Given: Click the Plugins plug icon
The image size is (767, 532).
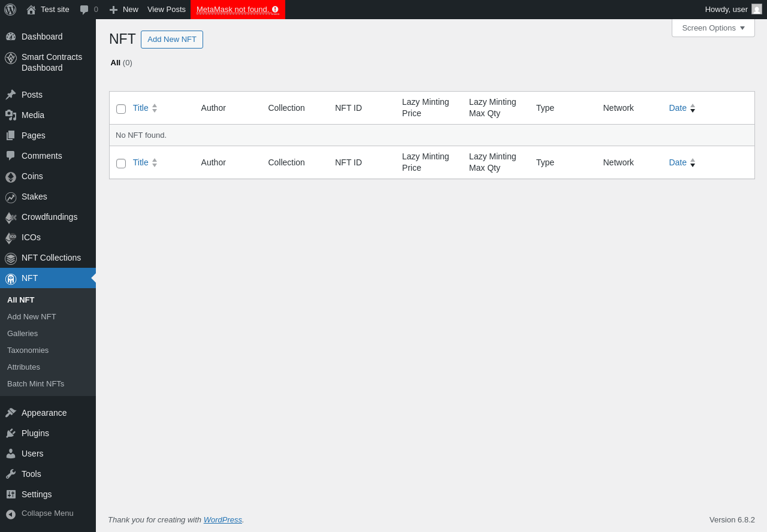Looking at the screenshot, I should 11,433.
